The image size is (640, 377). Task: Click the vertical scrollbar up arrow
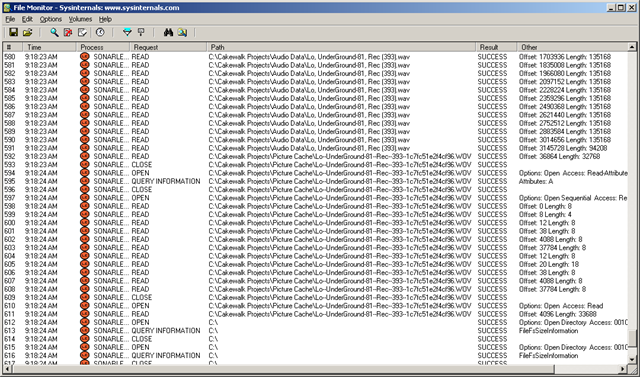tap(632, 47)
